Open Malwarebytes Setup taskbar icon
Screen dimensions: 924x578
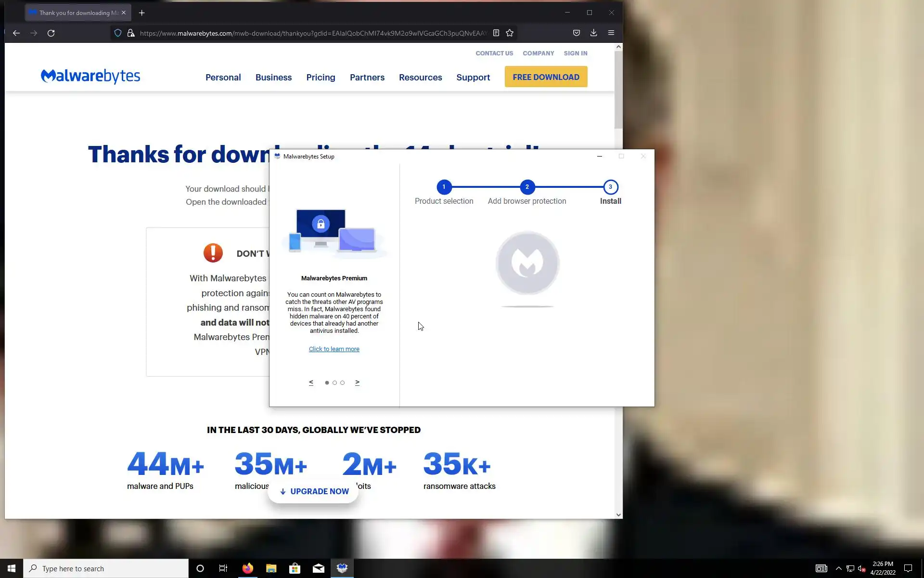pyautogui.click(x=342, y=568)
